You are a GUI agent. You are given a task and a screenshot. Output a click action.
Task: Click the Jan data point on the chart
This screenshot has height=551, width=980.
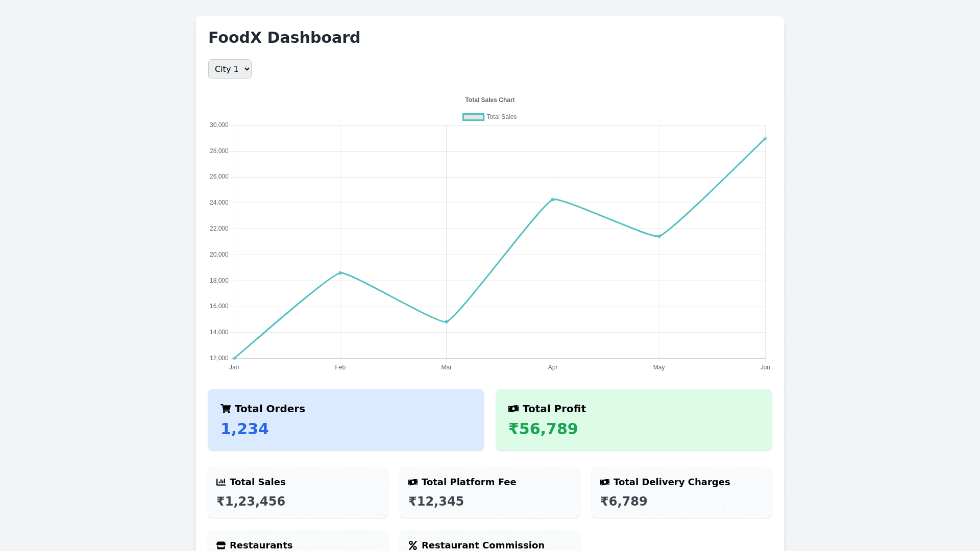point(234,358)
